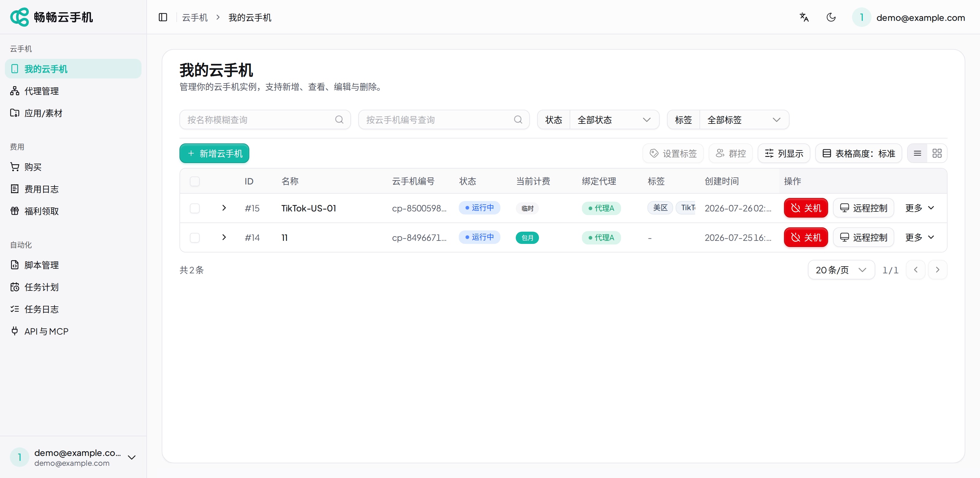Click search icon in name query field

click(x=339, y=120)
